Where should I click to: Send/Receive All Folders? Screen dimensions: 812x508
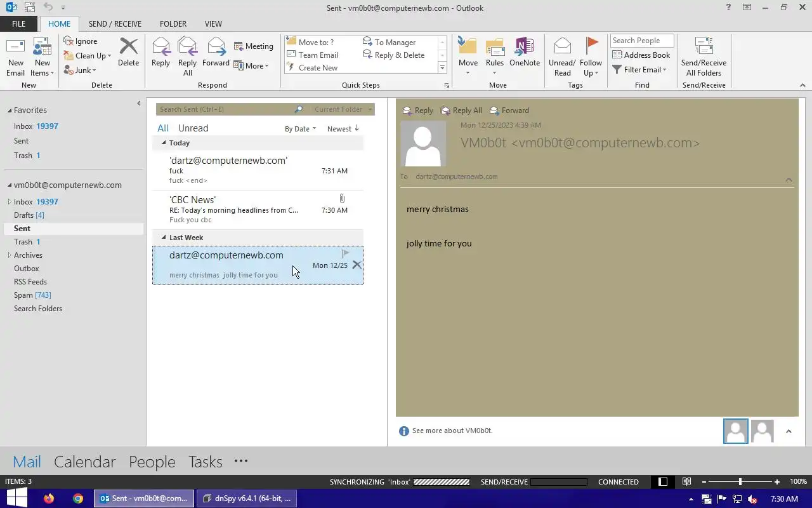(x=704, y=57)
